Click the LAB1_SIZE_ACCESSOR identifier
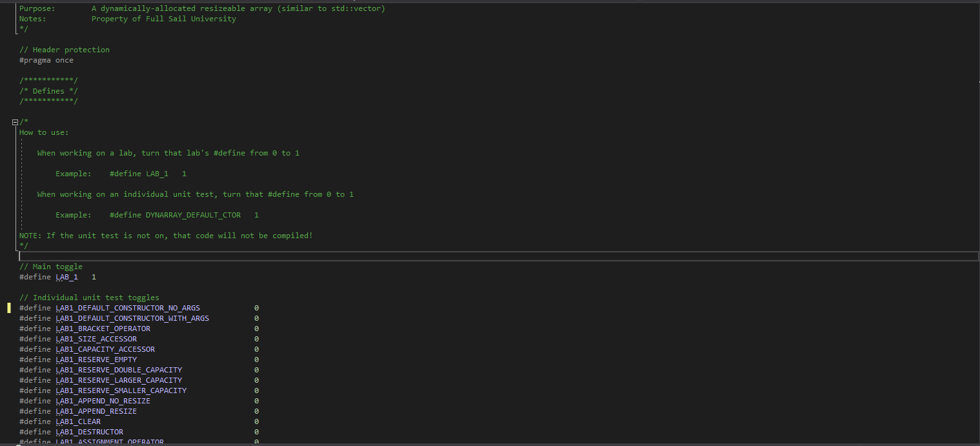Screen dimensions: 980x446 coord(96,338)
